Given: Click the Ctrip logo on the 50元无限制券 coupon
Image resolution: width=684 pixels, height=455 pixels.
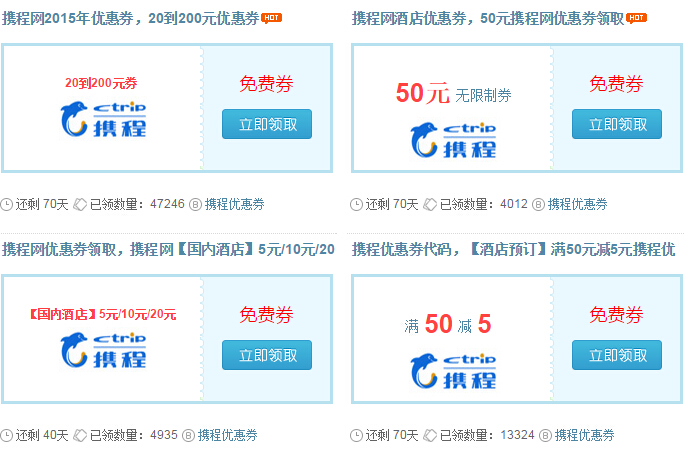Looking at the screenshot, I should 453,140.
